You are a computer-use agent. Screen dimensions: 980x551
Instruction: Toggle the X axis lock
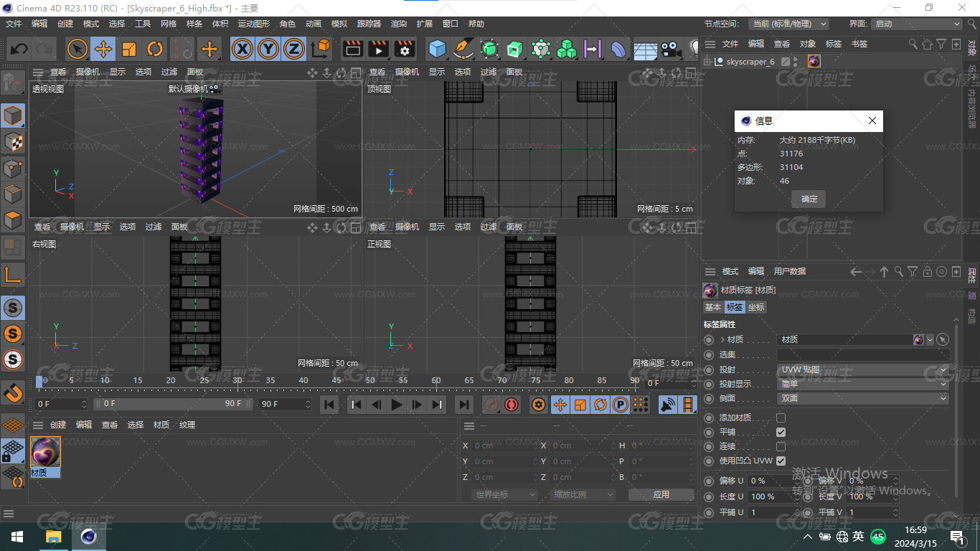point(244,49)
